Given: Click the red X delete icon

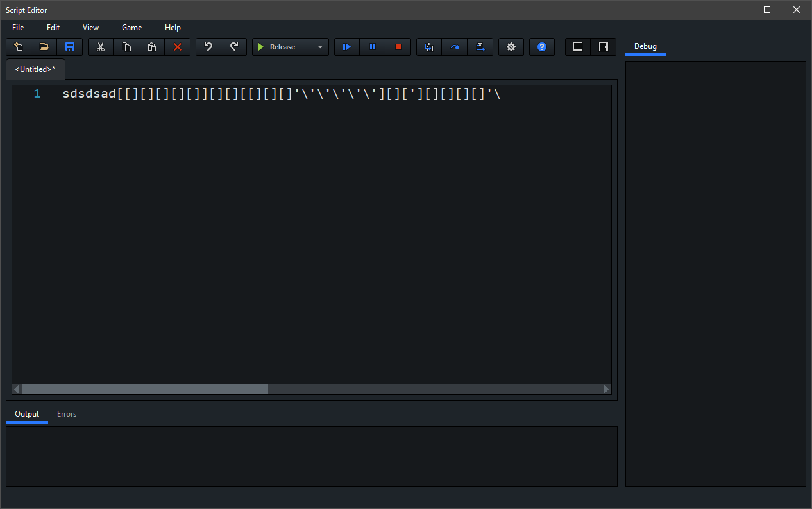Looking at the screenshot, I should point(178,47).
